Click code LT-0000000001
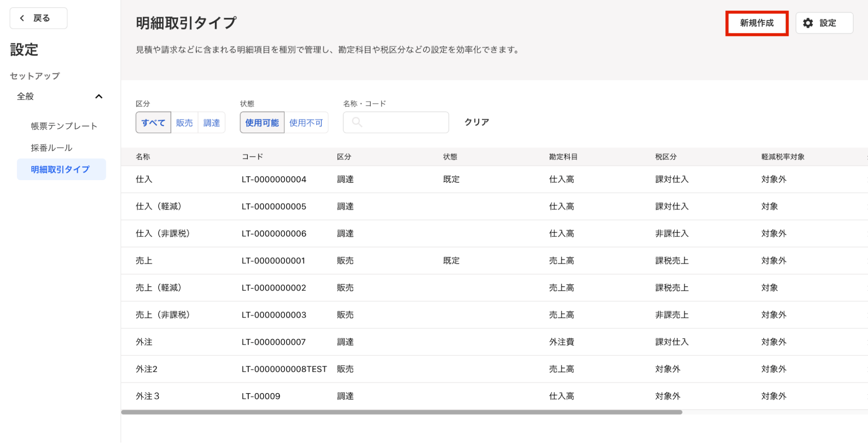The image size is (868, 443). [x=274, y=261]
